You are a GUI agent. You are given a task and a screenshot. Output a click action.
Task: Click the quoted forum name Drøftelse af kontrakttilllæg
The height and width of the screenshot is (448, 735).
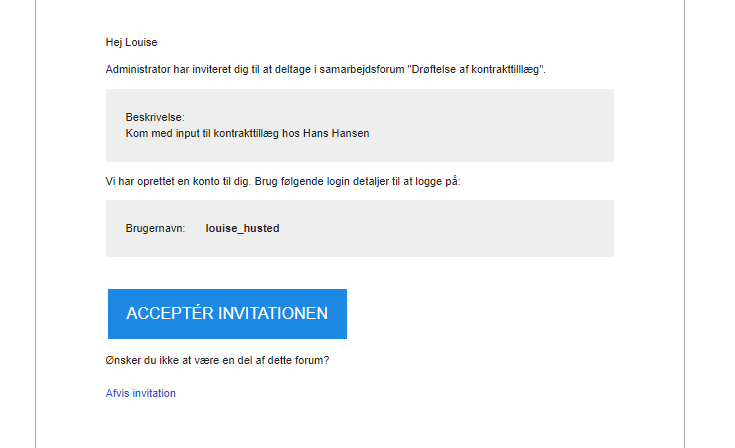click(475, 69)
